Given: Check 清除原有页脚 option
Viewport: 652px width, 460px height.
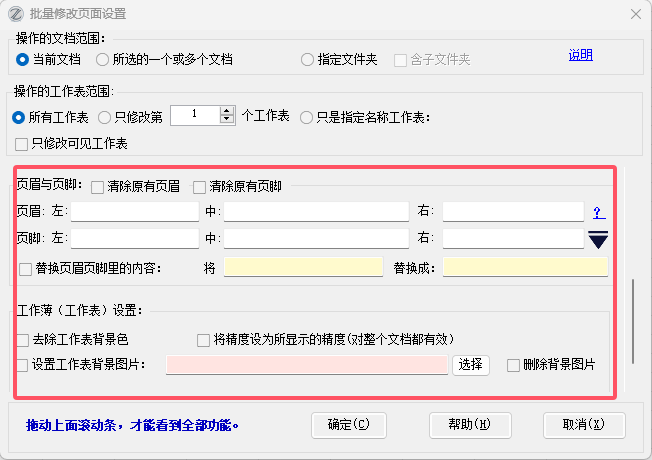Looking at the screenshot, I should pos(199,186).
